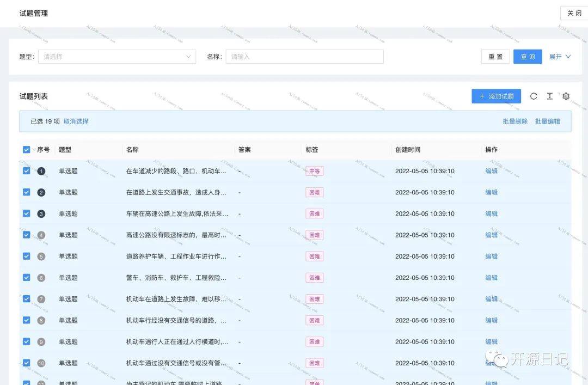Uncheck the row 8 checkbox

(26, 320)
